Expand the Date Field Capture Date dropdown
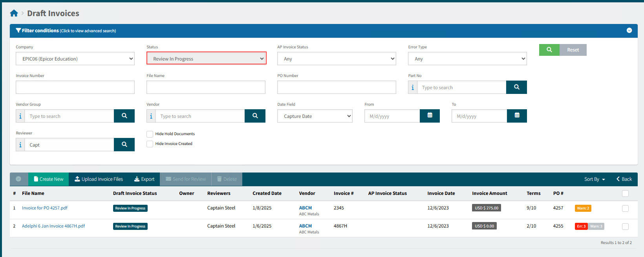Image resolution: width=644 pixels, height=257 pixels. point(315,116)
